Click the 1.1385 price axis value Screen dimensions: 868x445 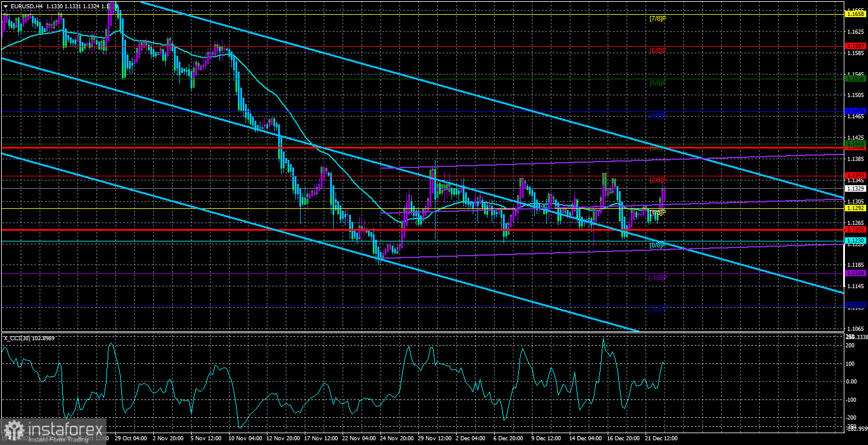tap(856, 159)
